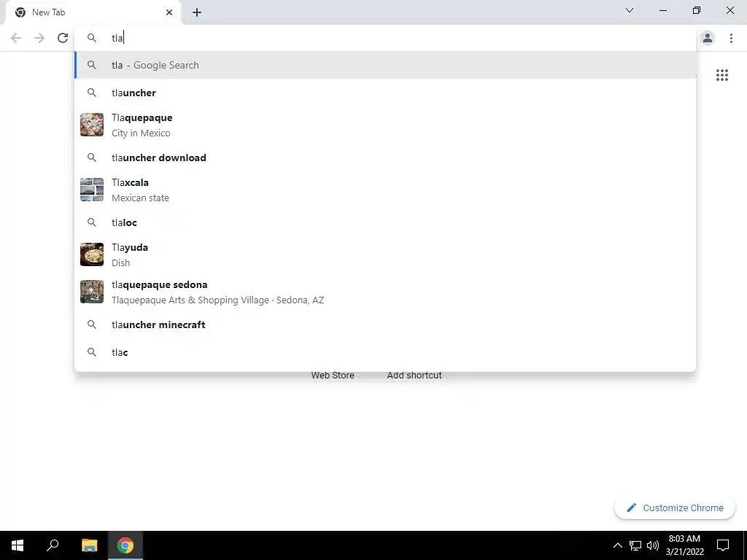This screenshot has width=747, height=560.
Task: Click search icon beside 'tlauncher' suggestion
Action: 92,93
